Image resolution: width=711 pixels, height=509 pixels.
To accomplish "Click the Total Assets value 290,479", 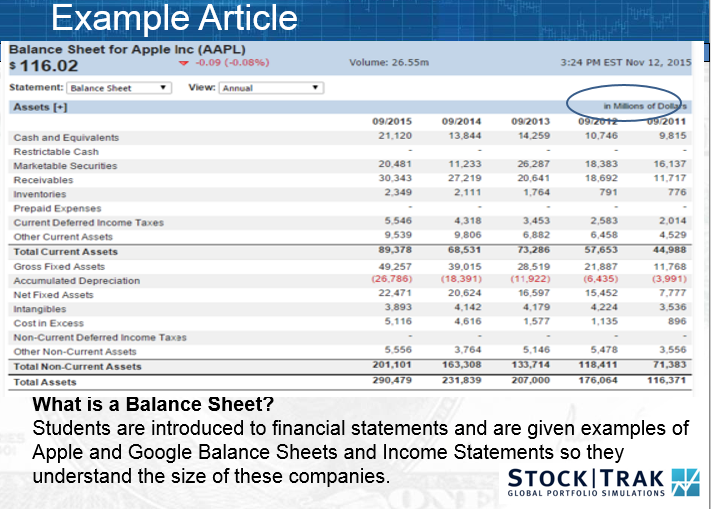I will (392, 380).
